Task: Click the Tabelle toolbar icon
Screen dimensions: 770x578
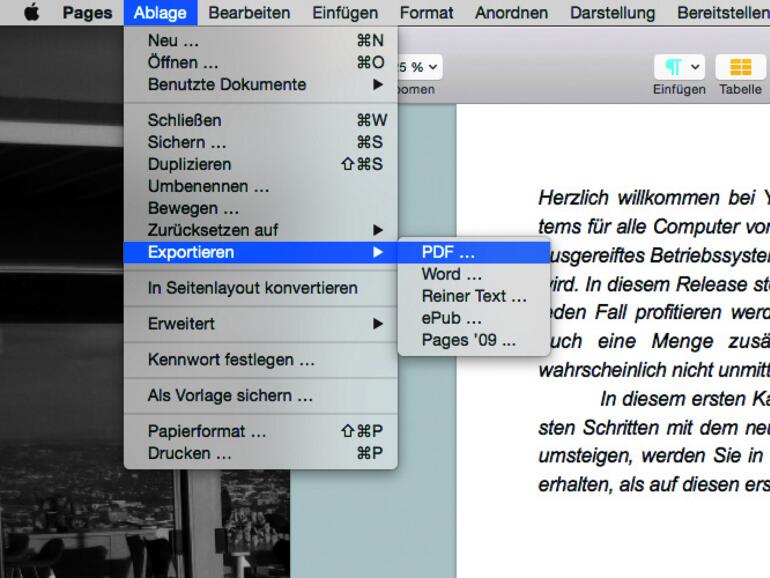Action: (x=741, y=67)
